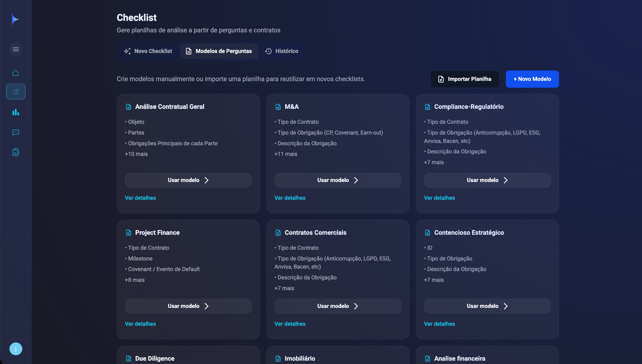Click 'Obrigações Principais de cada Parte' item

point(171,143)
